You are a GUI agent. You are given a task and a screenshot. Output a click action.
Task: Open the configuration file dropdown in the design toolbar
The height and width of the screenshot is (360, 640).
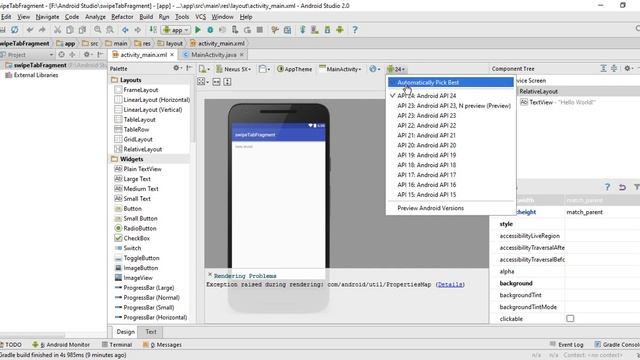[x=204, y=69]
